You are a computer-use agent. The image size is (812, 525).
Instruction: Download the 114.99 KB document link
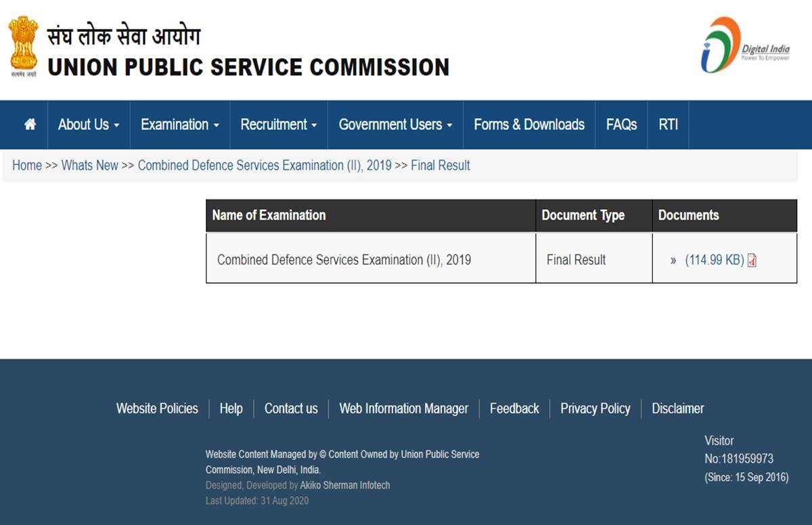coord(714,260)
